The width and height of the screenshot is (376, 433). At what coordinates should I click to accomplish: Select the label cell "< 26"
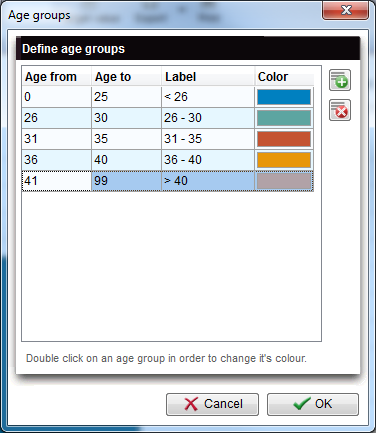208,97
